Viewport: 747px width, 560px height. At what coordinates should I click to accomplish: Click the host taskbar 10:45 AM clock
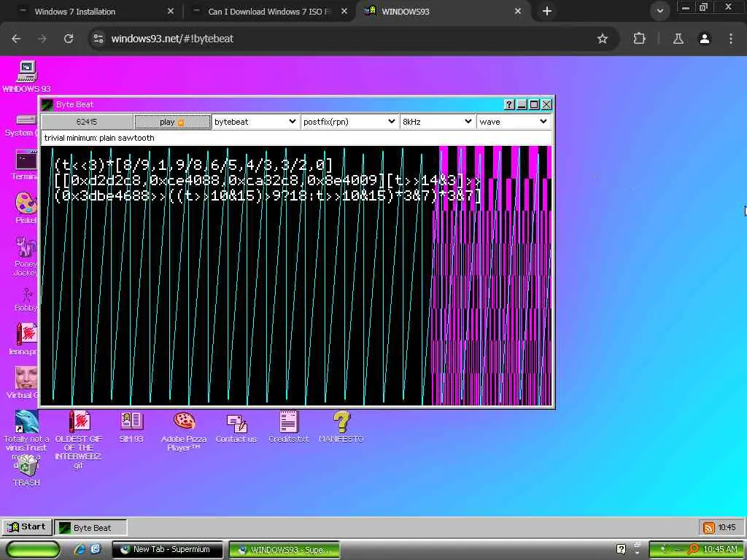pos(720,549)
